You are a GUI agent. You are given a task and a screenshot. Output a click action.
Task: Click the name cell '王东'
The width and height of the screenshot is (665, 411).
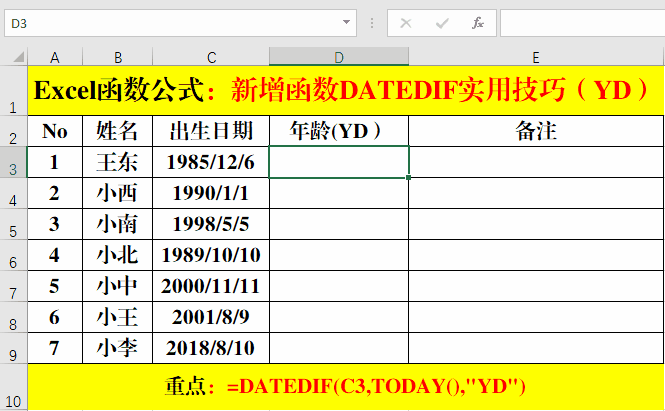117,162
